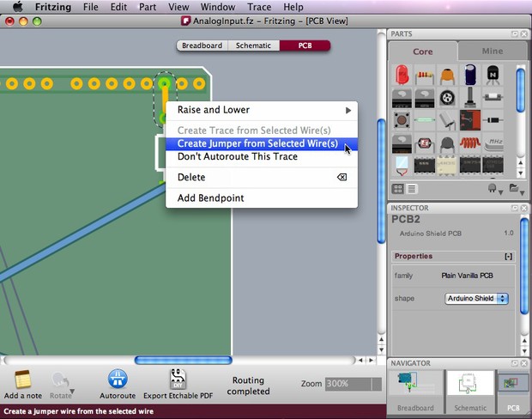Click the Zoom 300% slider
This screenshot has width=532, height=419.
click(x=354, y=384)
